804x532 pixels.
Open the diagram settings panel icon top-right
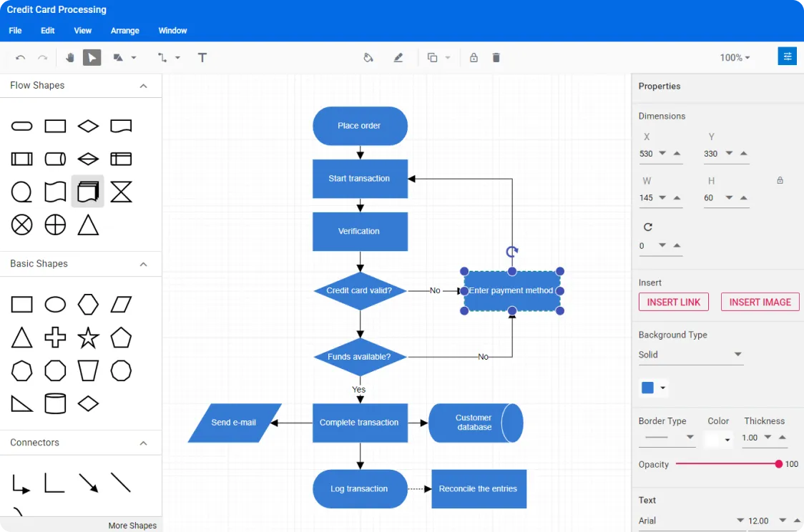click(787, 55)
